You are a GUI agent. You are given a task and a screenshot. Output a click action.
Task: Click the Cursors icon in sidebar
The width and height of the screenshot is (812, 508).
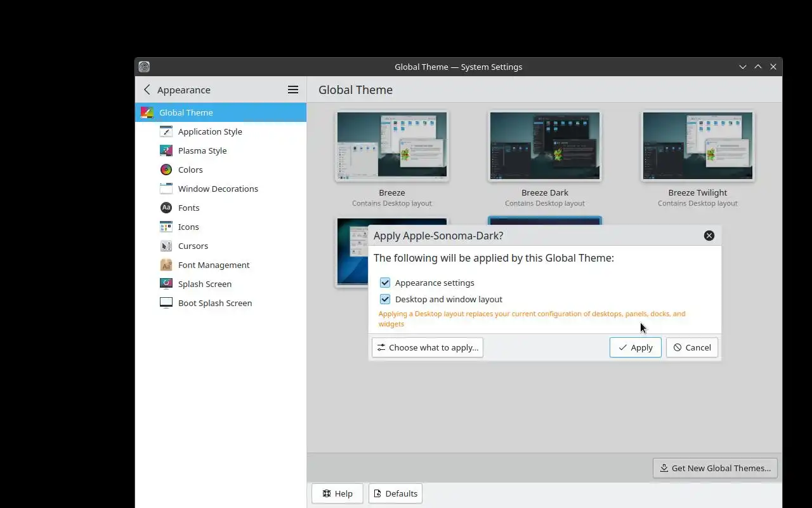click(x=166, y=246)
